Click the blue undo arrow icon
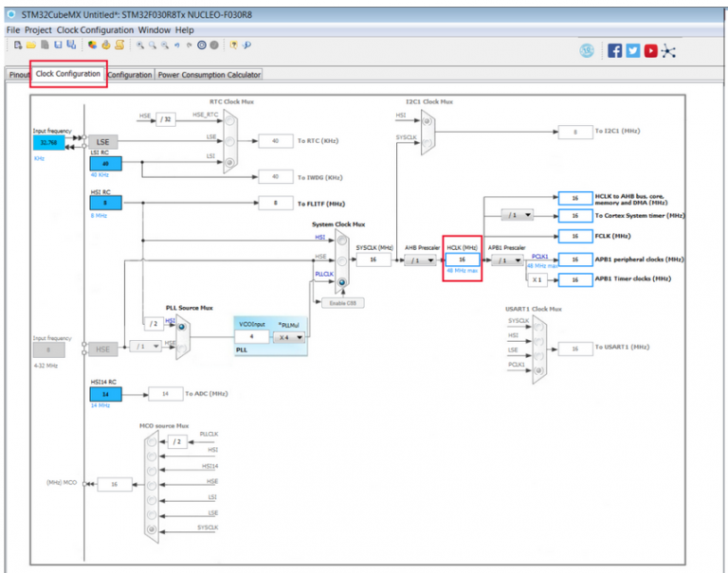728x573 pixels. click(x=177, y=45)
